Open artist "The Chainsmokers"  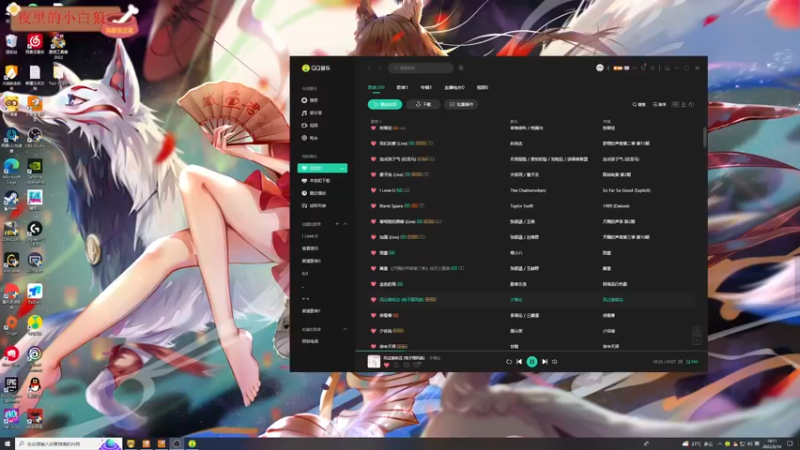tap(528, 190)
